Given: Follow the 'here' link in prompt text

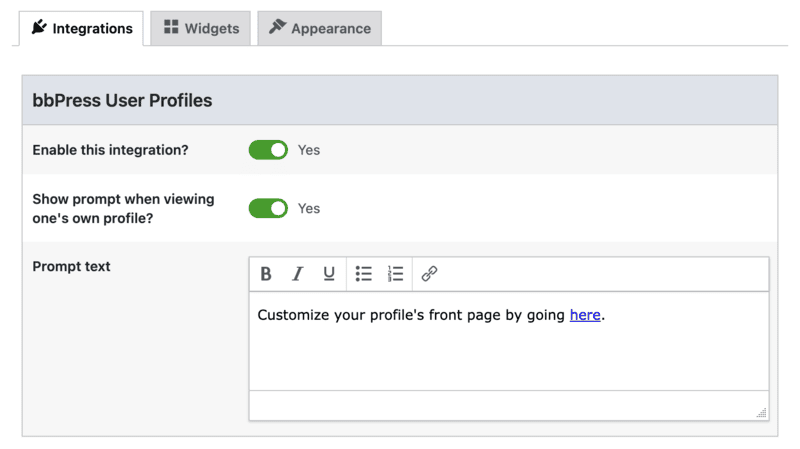Looking at the screenshot, I should tap(585, 315).
